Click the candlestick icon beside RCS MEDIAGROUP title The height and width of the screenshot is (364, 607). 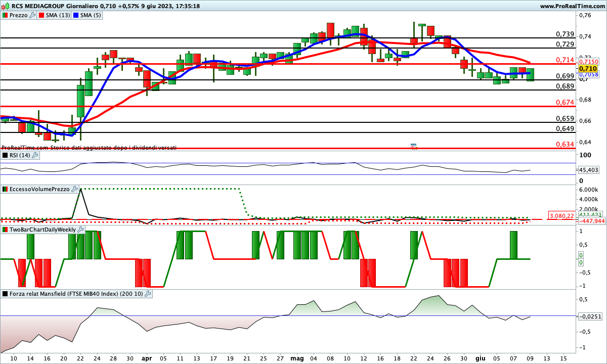[x=5, y=6]
